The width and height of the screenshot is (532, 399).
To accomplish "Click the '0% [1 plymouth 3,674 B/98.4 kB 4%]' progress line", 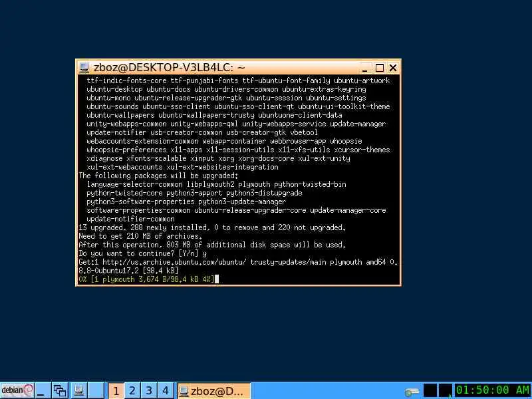I will [x=146, y=279].
